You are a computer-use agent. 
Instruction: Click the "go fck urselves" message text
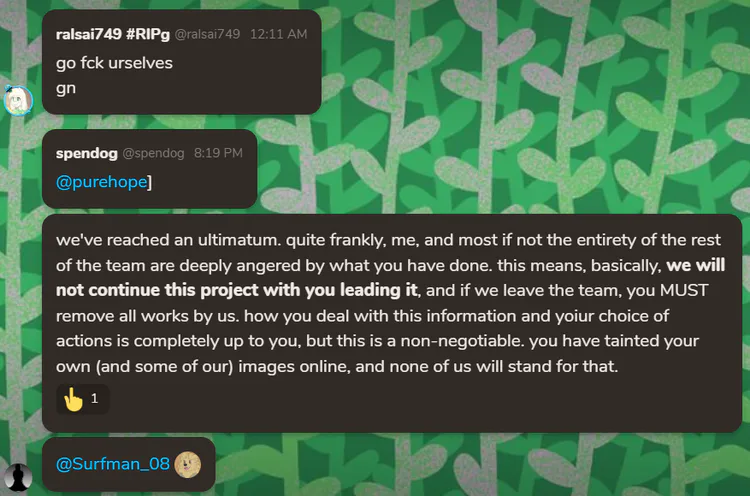[x=114, y=63]
